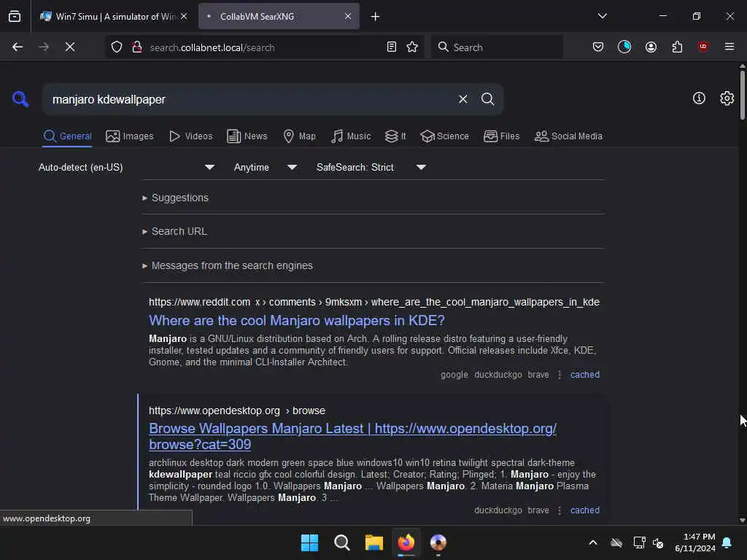Open the Firefox application menu
The height and width of the screenshot is (560, 747).
click(729, 47)
